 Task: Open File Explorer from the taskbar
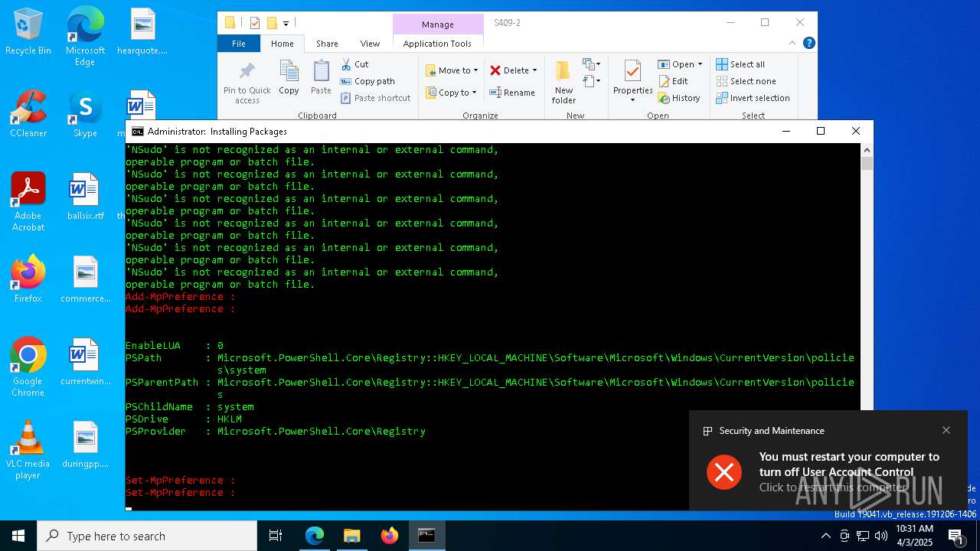coord(352,536)
